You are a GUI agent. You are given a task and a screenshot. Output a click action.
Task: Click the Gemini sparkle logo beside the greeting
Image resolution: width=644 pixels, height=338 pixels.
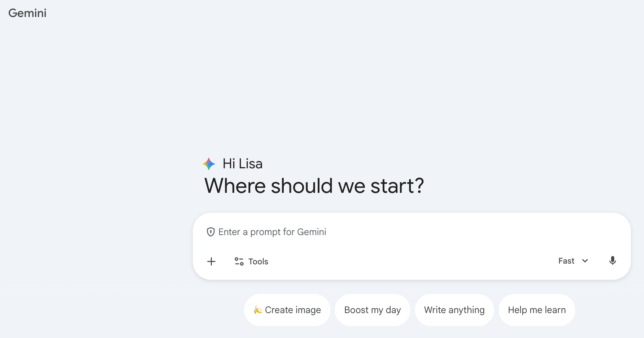pyautogui.click(x=209, y=164)
